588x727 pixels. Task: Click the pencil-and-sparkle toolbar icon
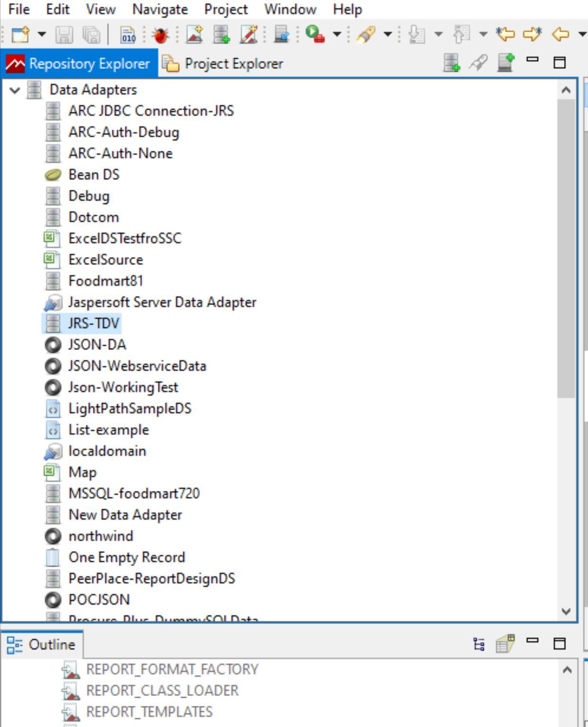(x=248, y=34)
